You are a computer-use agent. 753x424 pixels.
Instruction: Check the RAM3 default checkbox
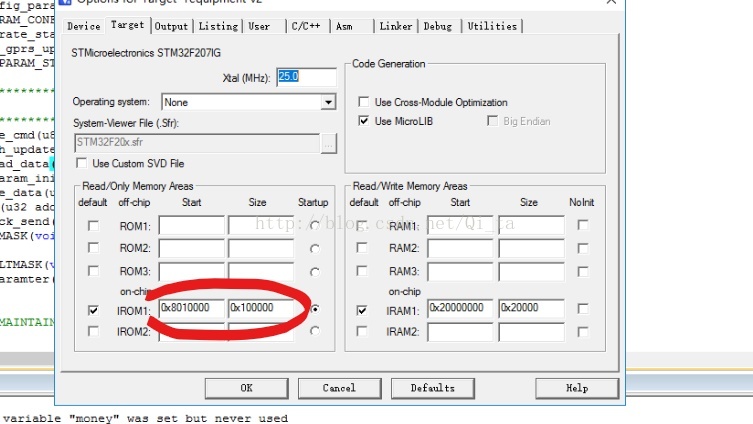point(362,271)
